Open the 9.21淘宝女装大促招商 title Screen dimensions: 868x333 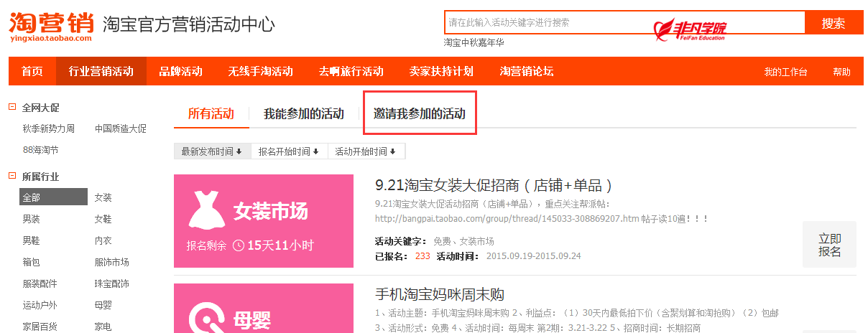(494, 185)
